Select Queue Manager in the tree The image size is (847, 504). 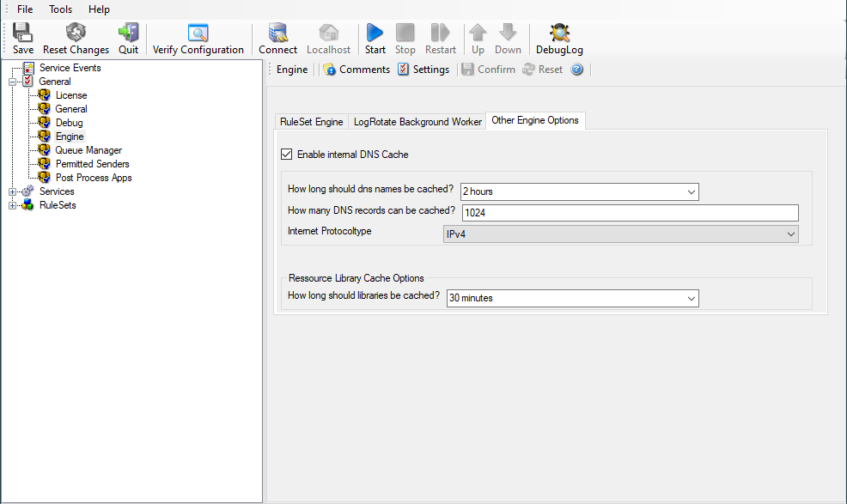pos(88,150)
